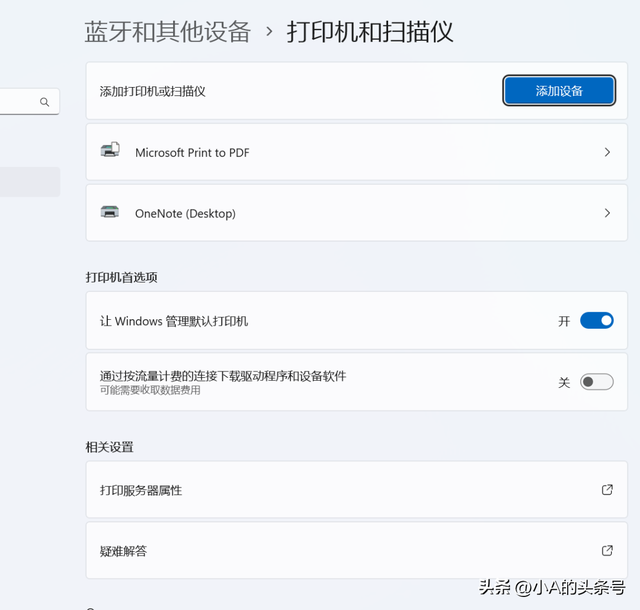Click the 相关设置 section heading

[109, 447]
